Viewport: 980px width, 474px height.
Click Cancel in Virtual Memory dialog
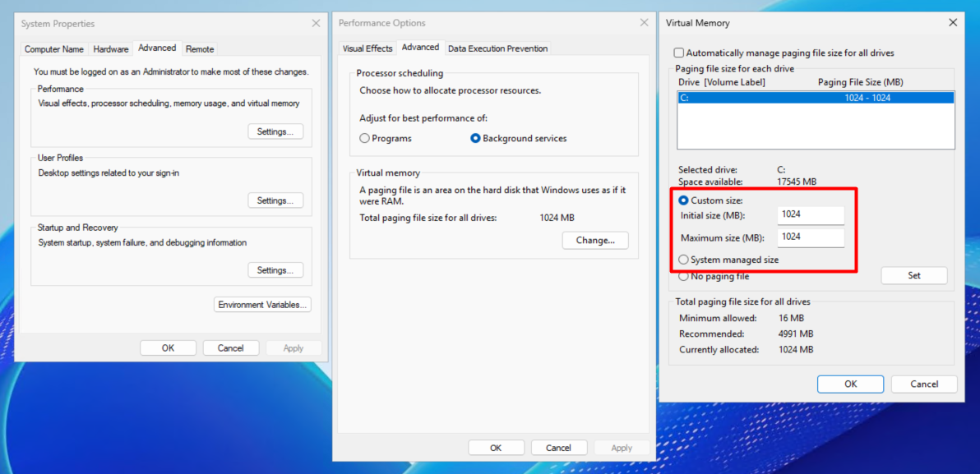coord(924,384)
